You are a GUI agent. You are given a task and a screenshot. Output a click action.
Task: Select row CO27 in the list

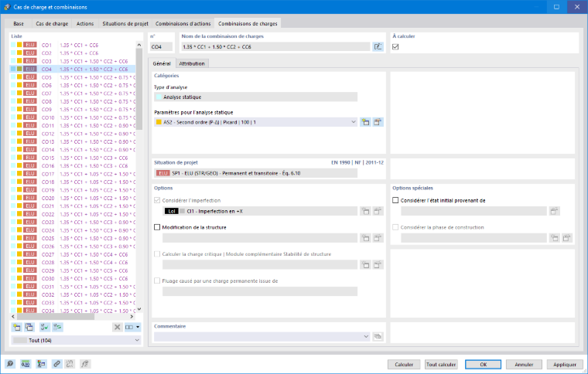pyautogui.click(x=73, y=254)
